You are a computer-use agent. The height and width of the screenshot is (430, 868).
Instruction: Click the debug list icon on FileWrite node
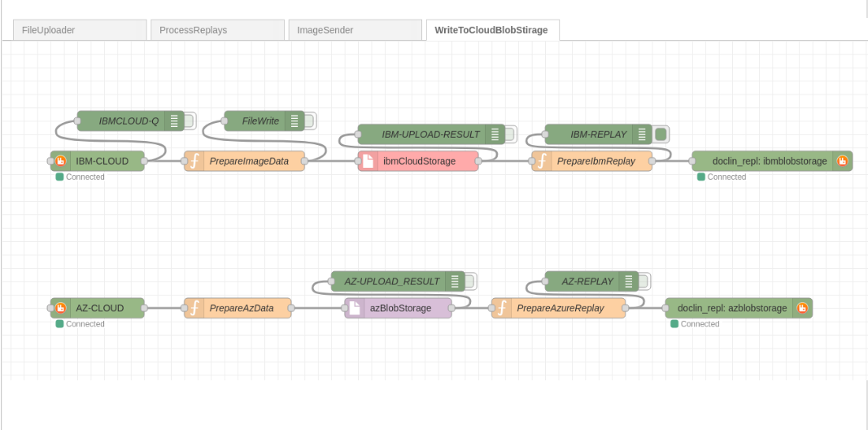pos(294,121)
